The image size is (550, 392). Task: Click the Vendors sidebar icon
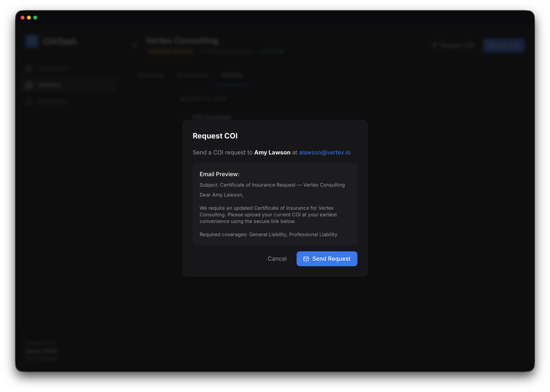29,85
